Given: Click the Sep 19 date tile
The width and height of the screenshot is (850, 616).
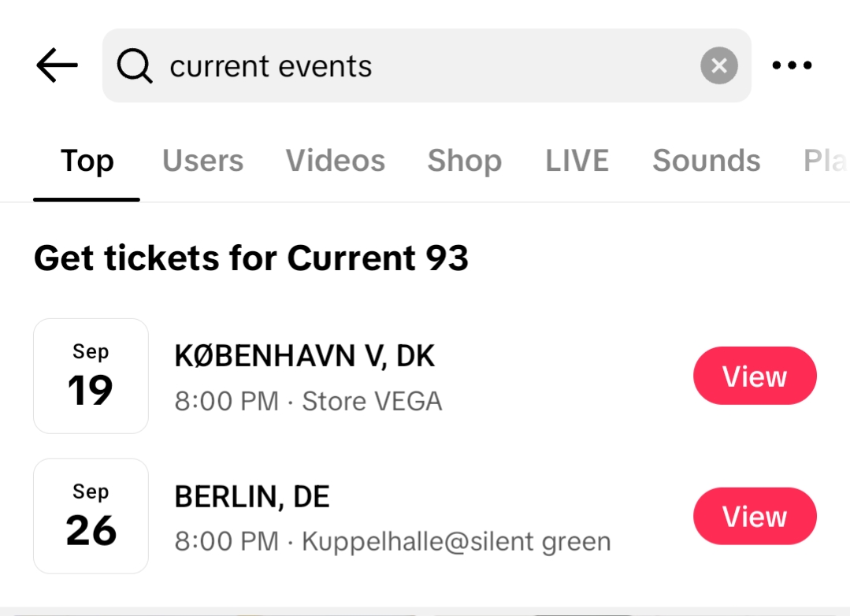Looking at the screenshot, I should [x=91, y=376].
